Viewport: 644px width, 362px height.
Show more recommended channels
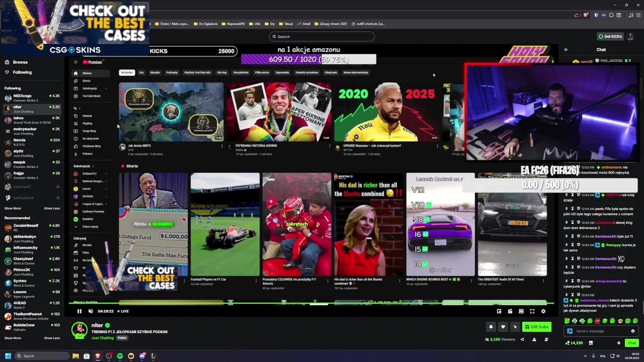point(13,338)
